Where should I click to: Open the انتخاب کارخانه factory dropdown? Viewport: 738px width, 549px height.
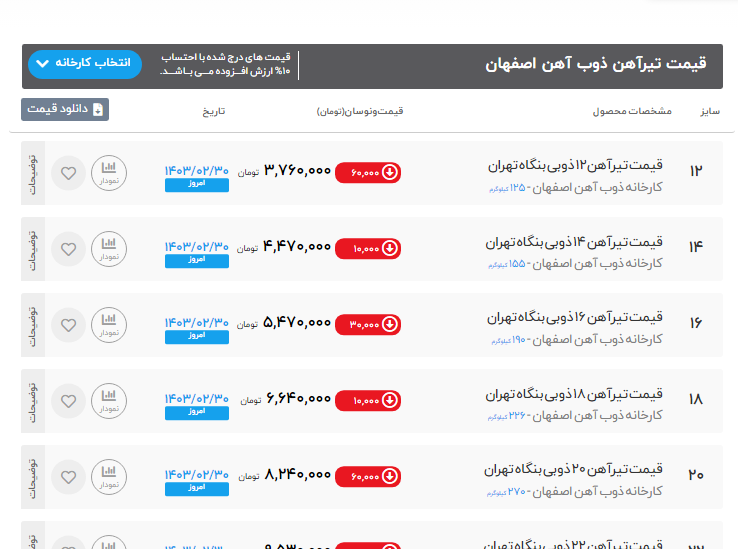(x=85, y=64)
